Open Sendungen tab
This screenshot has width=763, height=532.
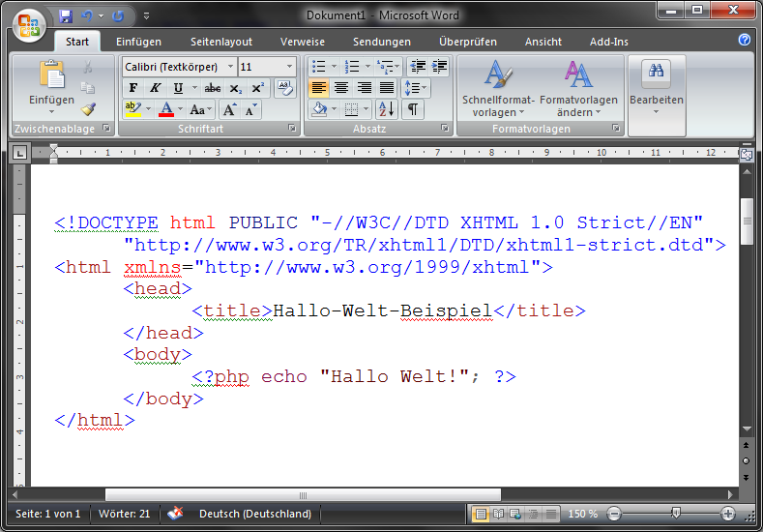coord(382,42)
